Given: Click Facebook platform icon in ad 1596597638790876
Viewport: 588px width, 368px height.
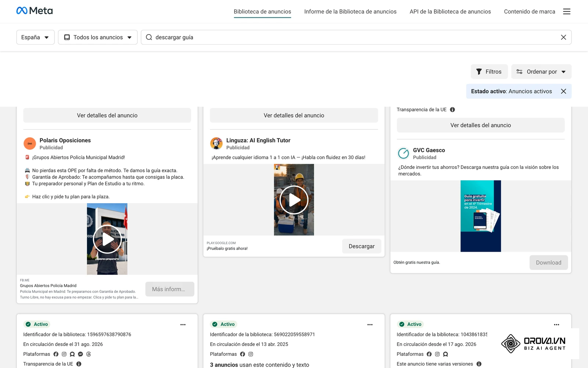Looking at the screenshot, I should tap(56, 354).
